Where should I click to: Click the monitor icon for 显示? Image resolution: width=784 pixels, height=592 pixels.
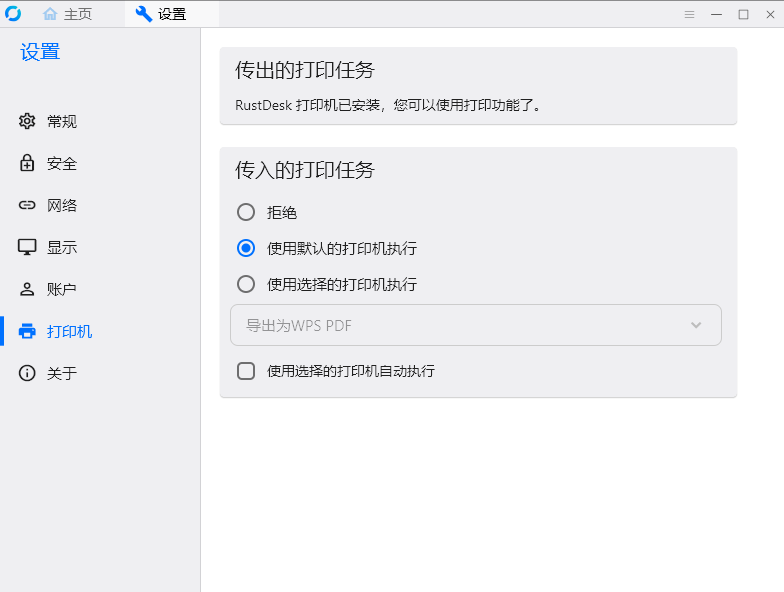(x=27, y=247)
